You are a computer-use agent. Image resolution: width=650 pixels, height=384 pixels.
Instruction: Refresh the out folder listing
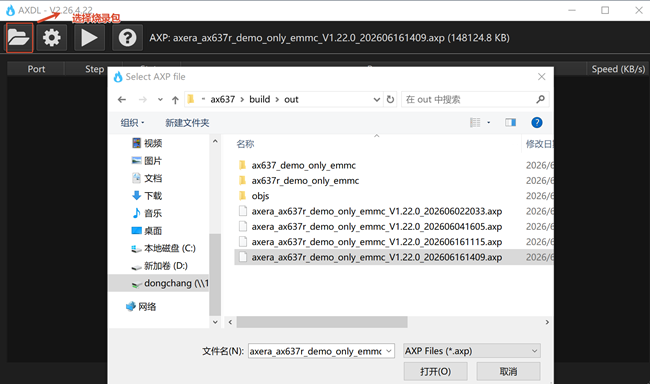point(390,100)
